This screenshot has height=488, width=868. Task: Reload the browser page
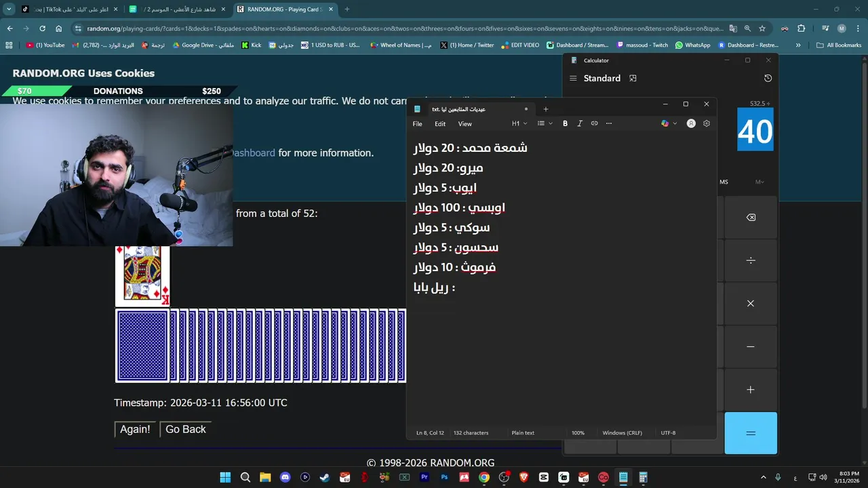tap(42, 28)
